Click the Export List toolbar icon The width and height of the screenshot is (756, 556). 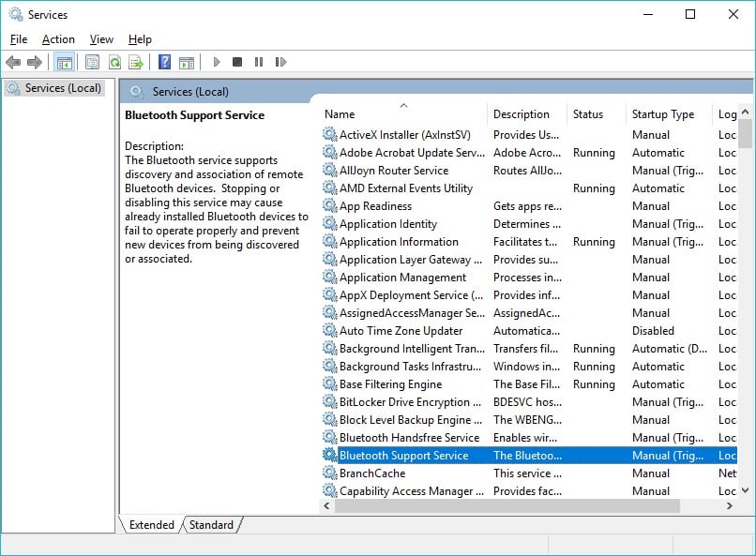(136, 62)
